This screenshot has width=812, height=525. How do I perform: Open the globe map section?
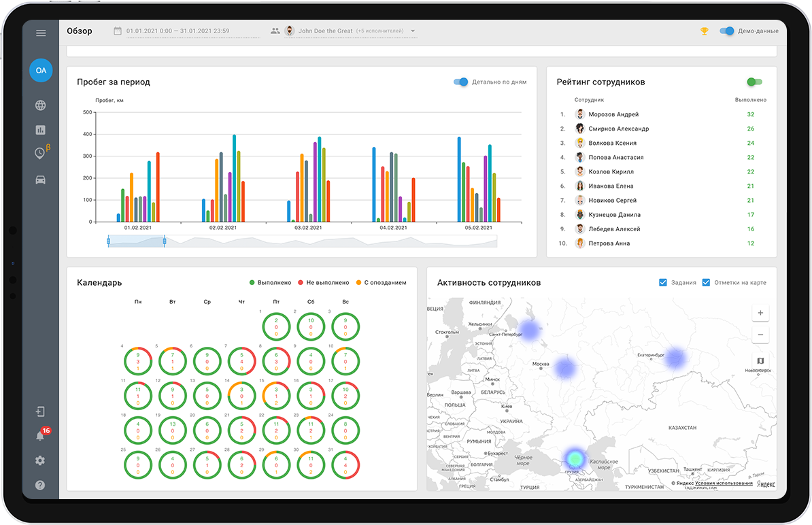pyautogui.click(x=40, y=105)
